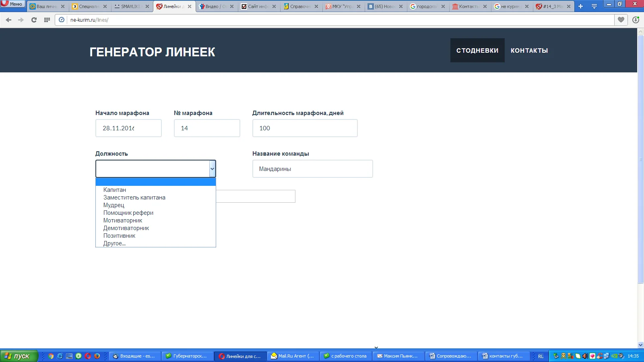
Task: Select 'Позитивник' from the list
Action: coord(156,236)
